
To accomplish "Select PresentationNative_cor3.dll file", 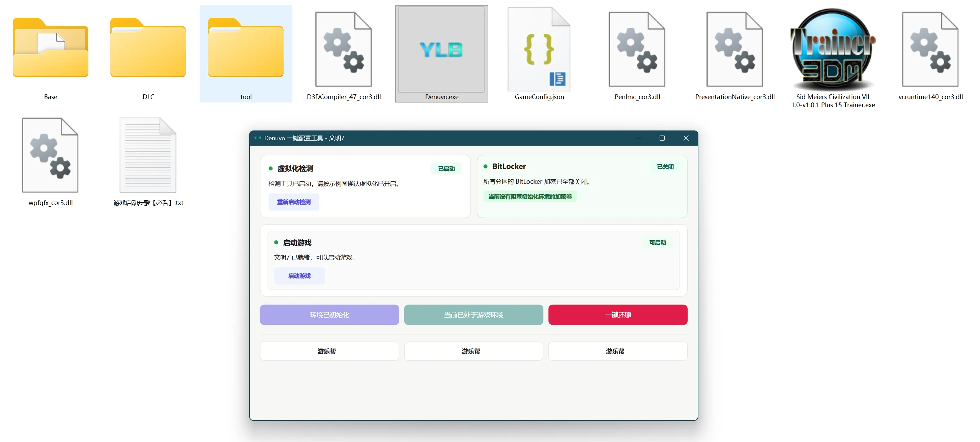I will tap(734, 50).
